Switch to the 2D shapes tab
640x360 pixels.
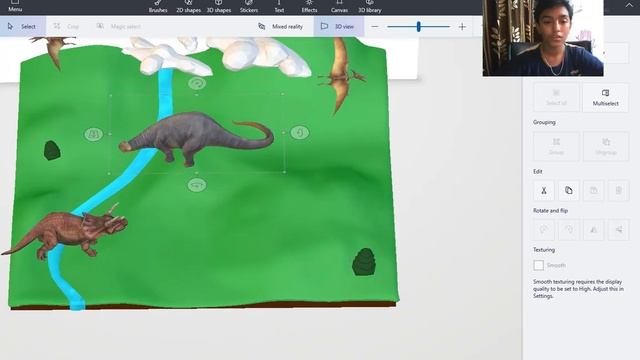pyautogui.click(x=189, y=7)
